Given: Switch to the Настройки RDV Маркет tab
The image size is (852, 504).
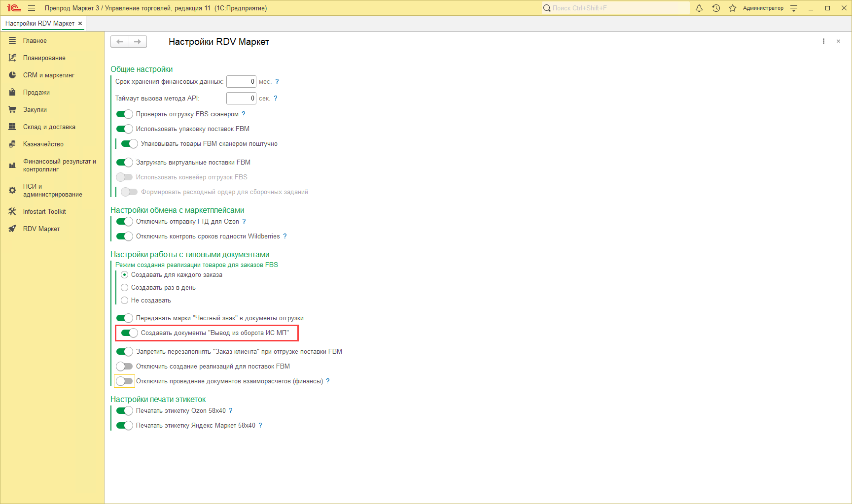Looking at the screenshot, I should coord(40,23).
